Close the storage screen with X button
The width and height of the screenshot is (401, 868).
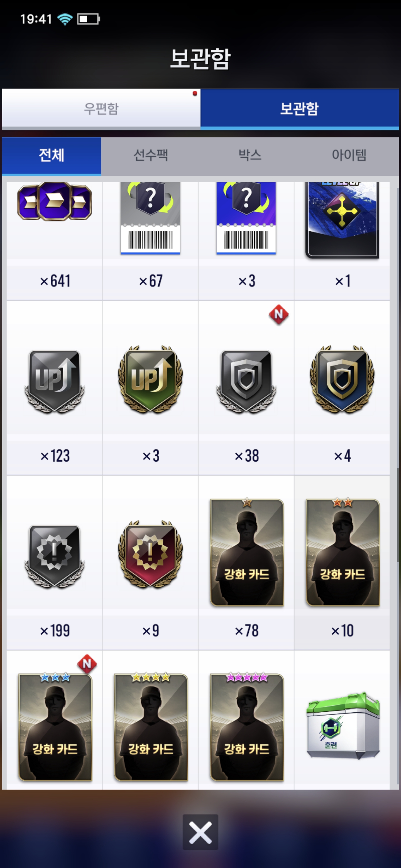point(200,832)
